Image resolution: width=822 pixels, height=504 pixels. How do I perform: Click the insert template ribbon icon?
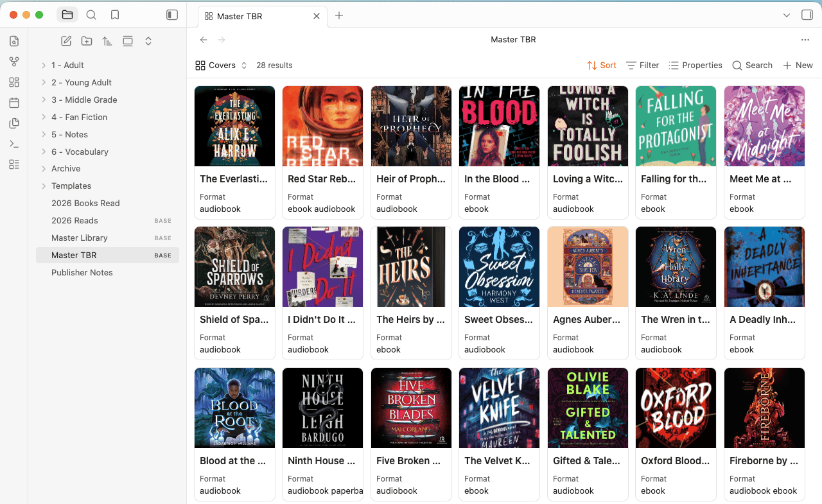click(x=14, y=123)
